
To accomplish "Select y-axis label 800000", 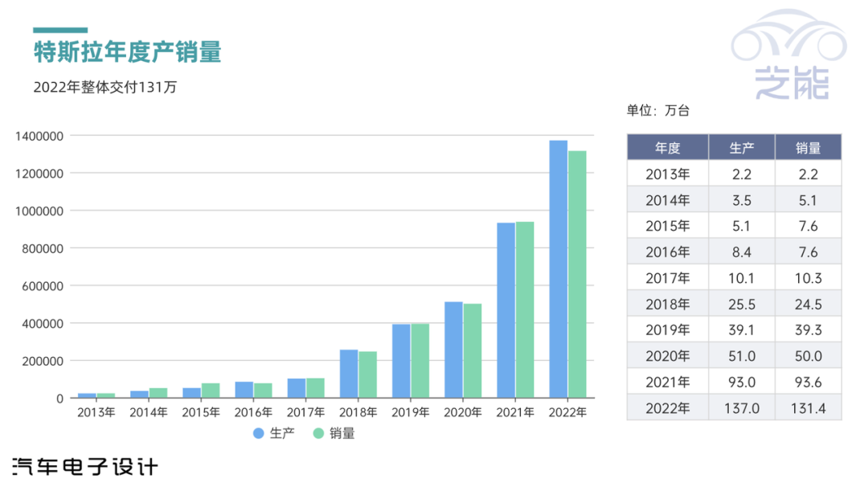I will click(43, 249).
